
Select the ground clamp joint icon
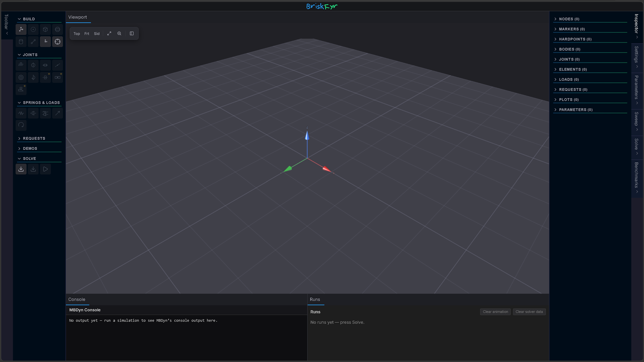[21, 65]
